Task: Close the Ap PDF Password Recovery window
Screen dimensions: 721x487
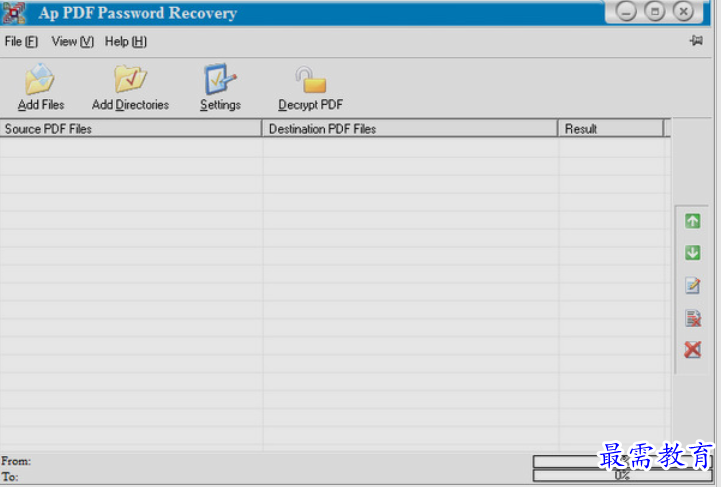Action: tap(684, 11)
